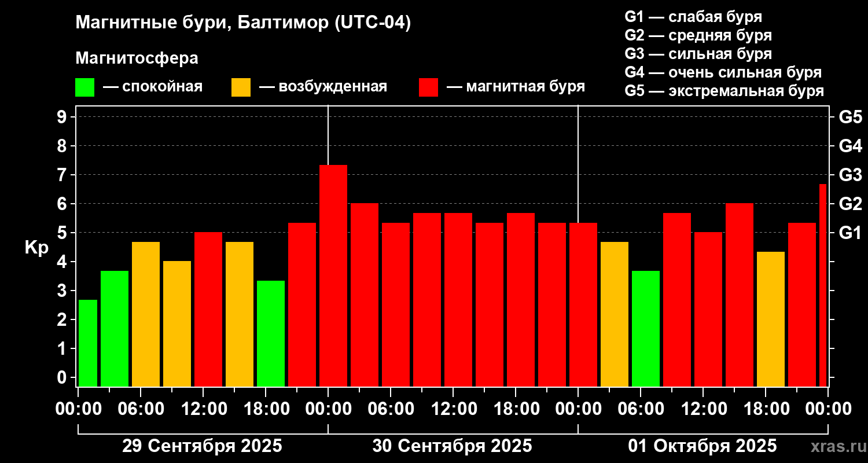This screenshot has width=868, height=463.
Task: Click the date label '01 Октября 2025'
Action: point(703,446)
